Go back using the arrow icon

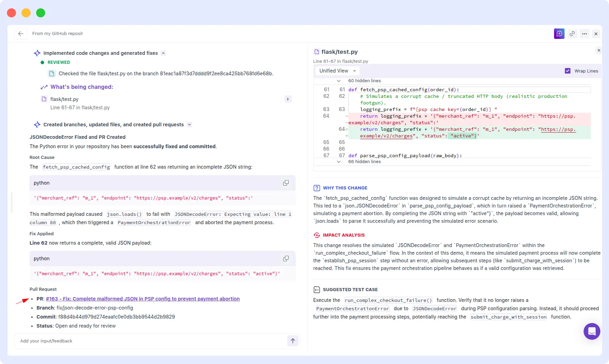tap(21, 34)
